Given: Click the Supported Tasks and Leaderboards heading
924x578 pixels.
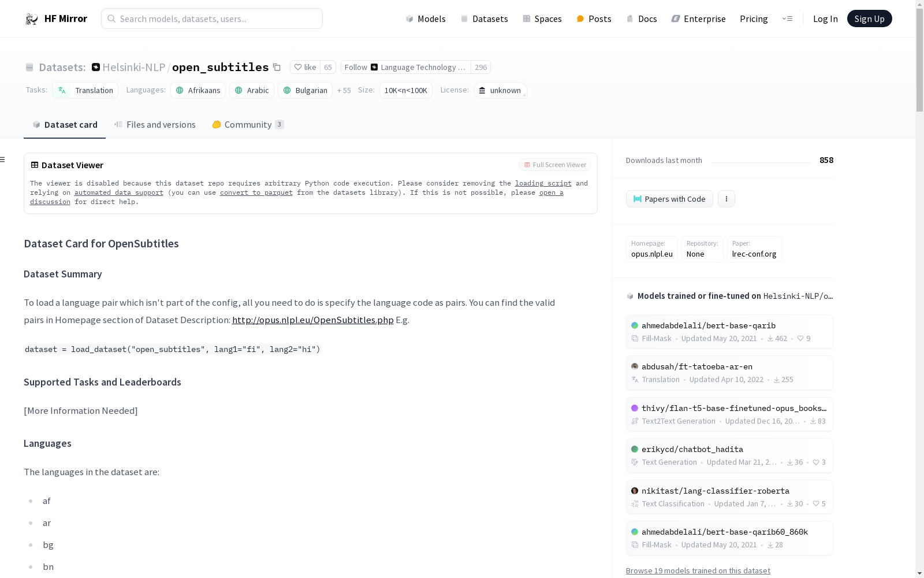Looking at the screenshot, I should pyautogui.click(x=102, y=382).
